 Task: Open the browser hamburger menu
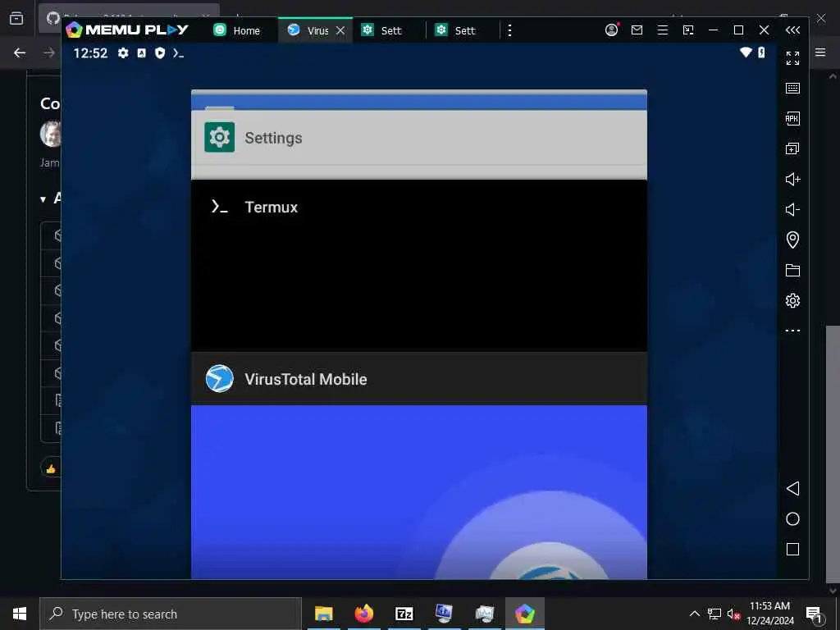[820, 52]
